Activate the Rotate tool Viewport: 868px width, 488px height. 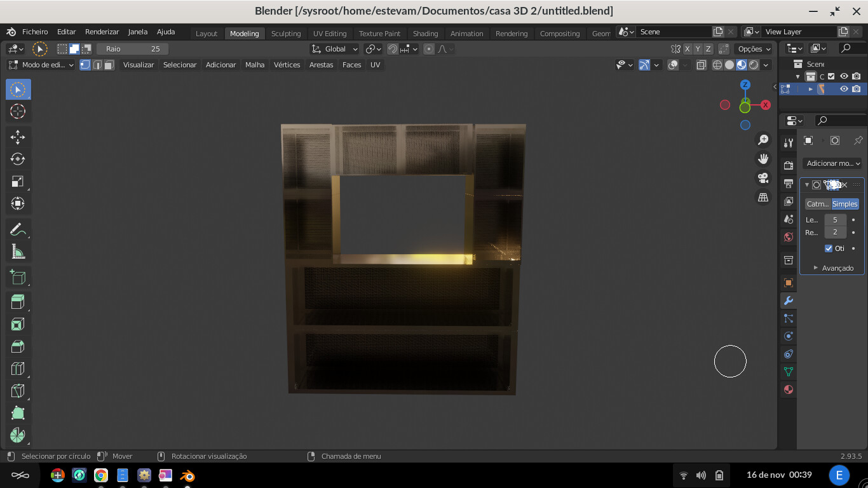(x=18, y=159)
